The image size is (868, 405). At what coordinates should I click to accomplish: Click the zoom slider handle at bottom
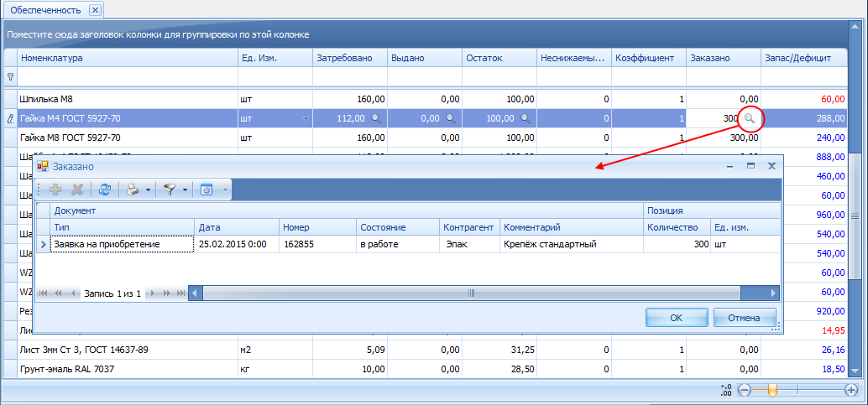pos(773,390)
